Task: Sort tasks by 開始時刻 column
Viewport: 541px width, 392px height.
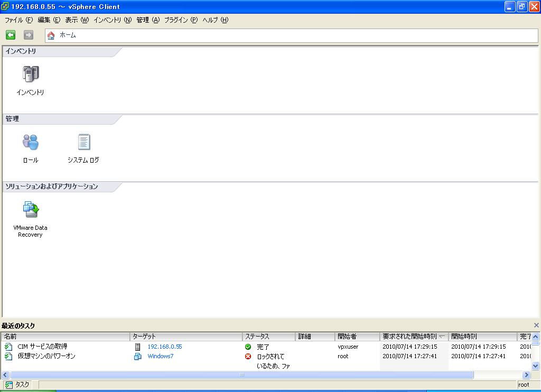Action: tap(483, 337)
